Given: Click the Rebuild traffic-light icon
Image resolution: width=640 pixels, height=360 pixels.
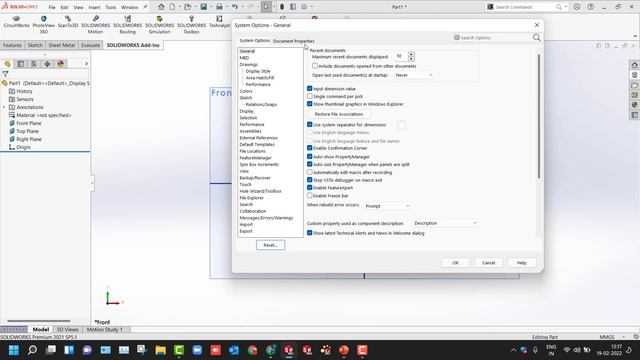Looking at the screenshot, I should tap(282, 7).
